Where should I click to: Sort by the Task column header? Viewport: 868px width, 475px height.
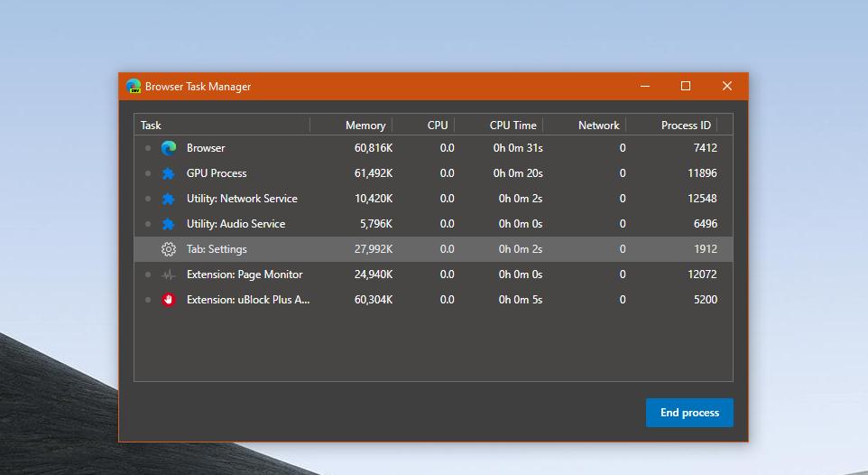[x=151, y=126]
